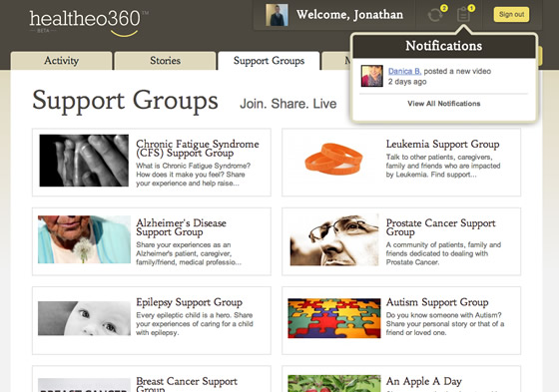The height and width of the screenshot is (392, 559).
Task: Click the yellow badge on sync icon
Action: click(x=444, y=8)
